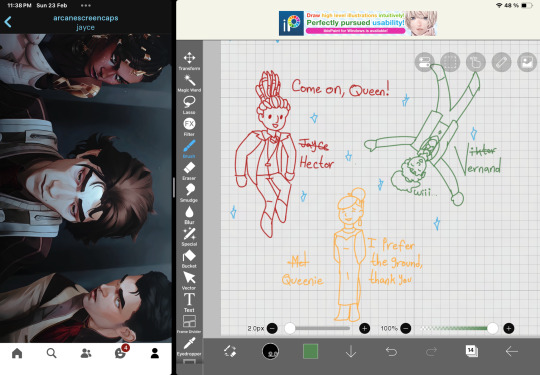This screenshot has height=375, width=540.
Task: Open the Search tab in left app
Action: point(51,353)
